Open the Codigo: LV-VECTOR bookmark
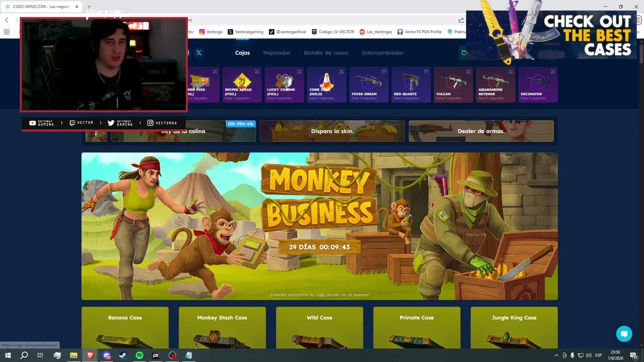 [x=333, y=32]
